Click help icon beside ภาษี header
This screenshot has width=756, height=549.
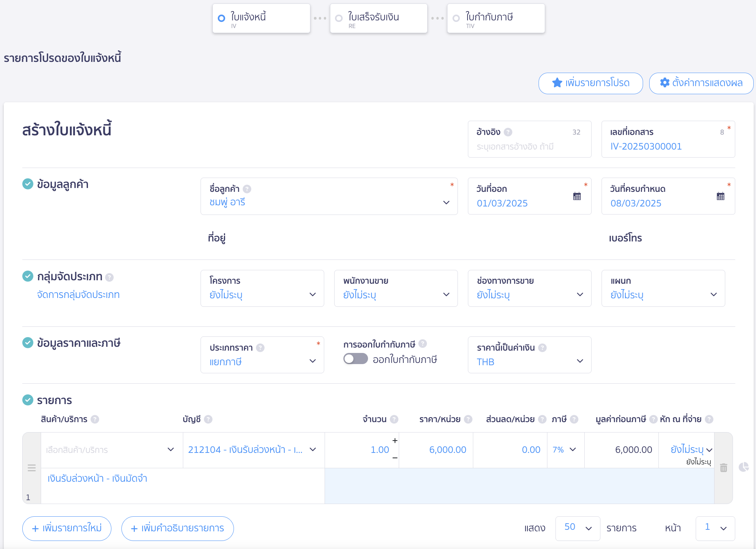coord(574,419)
